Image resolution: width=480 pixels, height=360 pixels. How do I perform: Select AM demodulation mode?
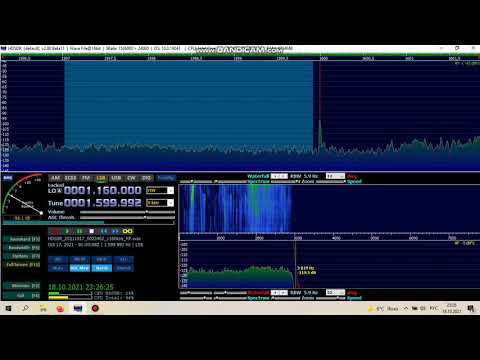[55, 178]
